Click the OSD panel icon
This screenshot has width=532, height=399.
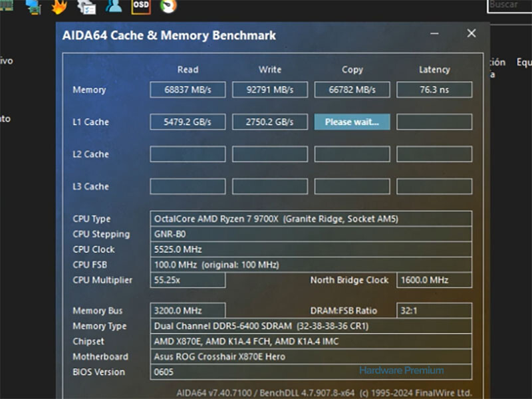[x=141, y=7]
